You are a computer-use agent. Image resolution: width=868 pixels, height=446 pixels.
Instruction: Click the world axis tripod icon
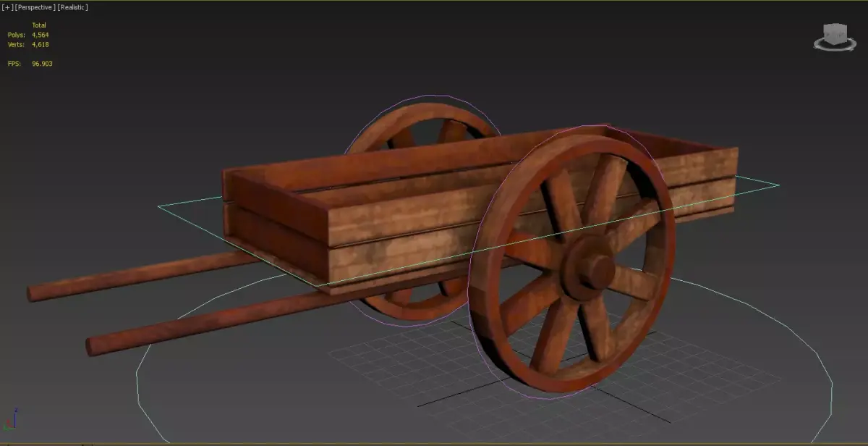(x=10, y=421)
